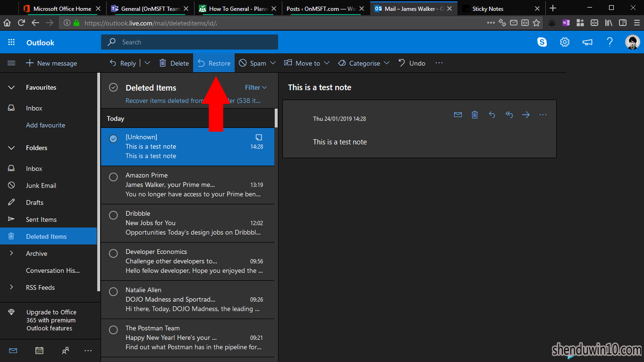Open Skype from the Outlook header
Viewport: 644px width, 362px height.
(x=542, y=42)
